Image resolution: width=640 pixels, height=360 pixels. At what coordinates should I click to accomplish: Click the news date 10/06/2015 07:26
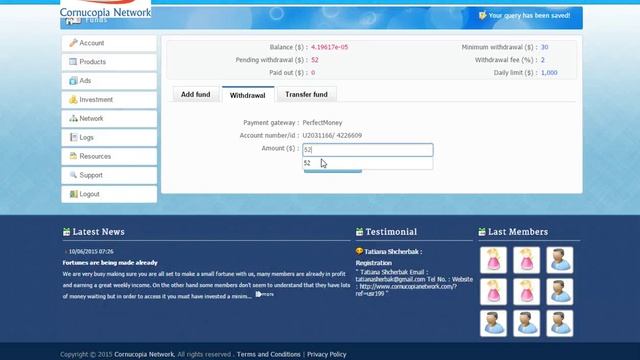pyautogui.click(x=91, y=251)
